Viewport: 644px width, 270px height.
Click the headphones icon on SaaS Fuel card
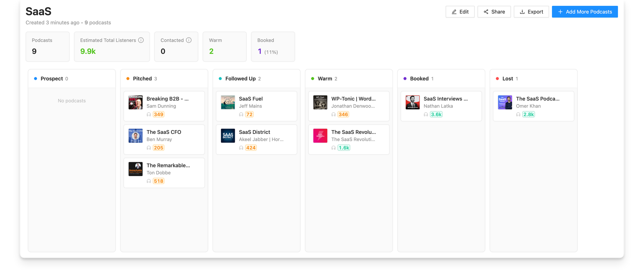point(241,115)
